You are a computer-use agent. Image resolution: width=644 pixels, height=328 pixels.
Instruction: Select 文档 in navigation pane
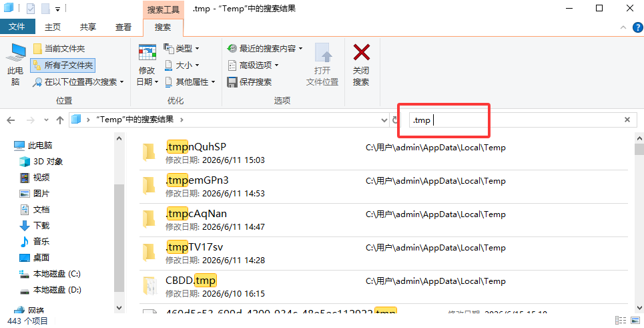pyautogui.click(x=35, y=210)
